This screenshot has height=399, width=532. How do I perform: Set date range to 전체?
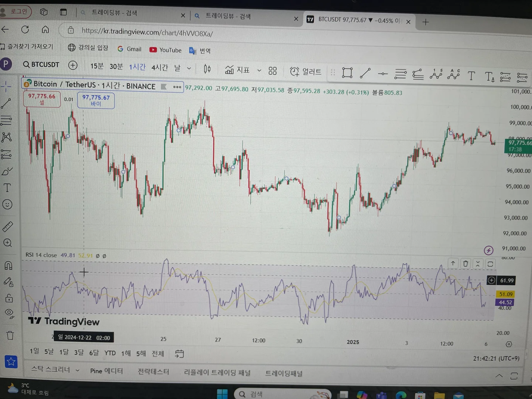tap(158, 354)
